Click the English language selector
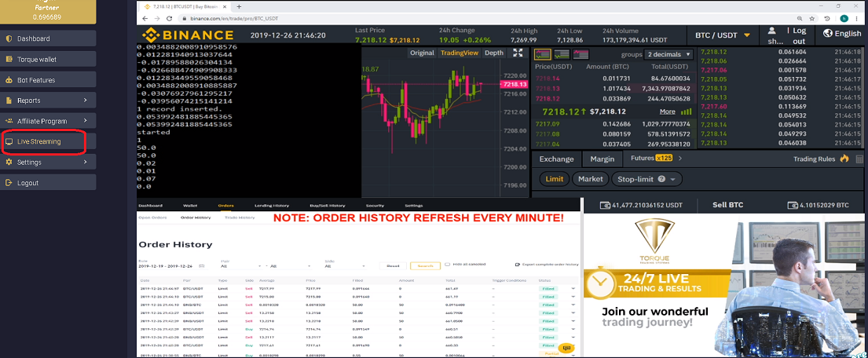The width and height of the screenshot is (868, 358). pyautogui.click(x=841, y=33)
